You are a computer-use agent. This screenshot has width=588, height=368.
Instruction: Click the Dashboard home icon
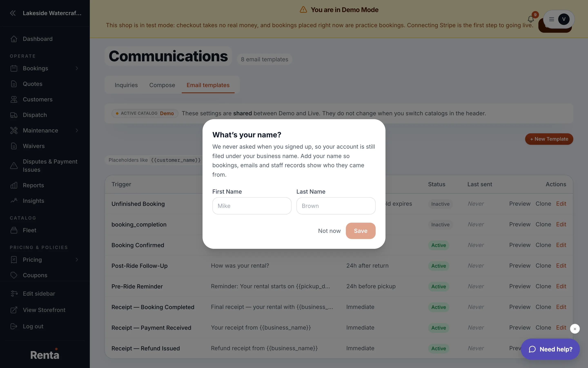click(x=14, y=39)
